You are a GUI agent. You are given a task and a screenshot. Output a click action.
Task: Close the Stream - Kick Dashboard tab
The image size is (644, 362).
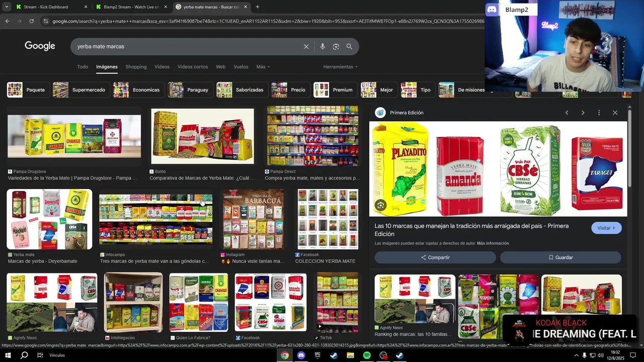click(86, 7)
